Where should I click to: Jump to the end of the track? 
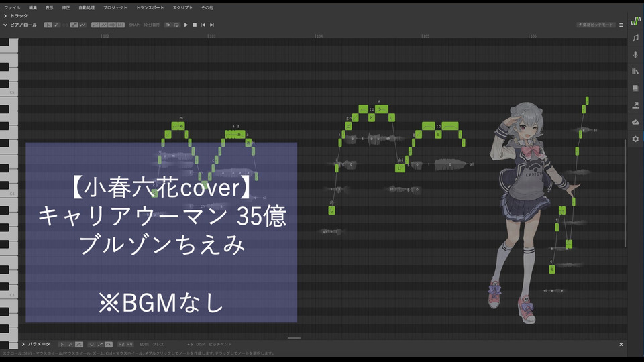212,25
